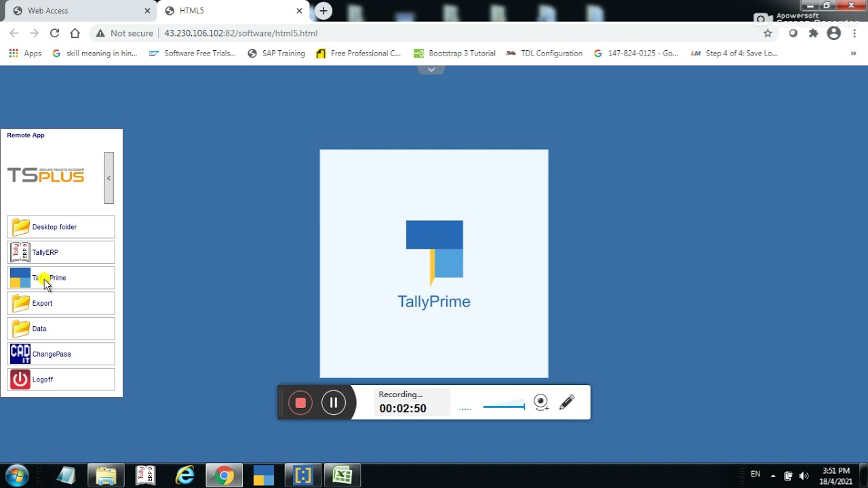Open Free Professional C... bookmark
Image resolution: width=868 pixels, height=488 pixels.
pyautogui.click(x=359, y=54)
